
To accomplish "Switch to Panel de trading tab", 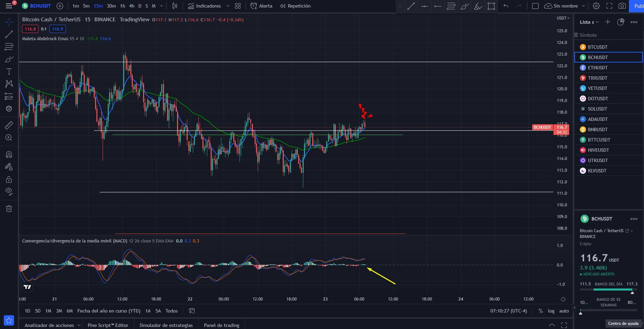I will click(222, 325).
